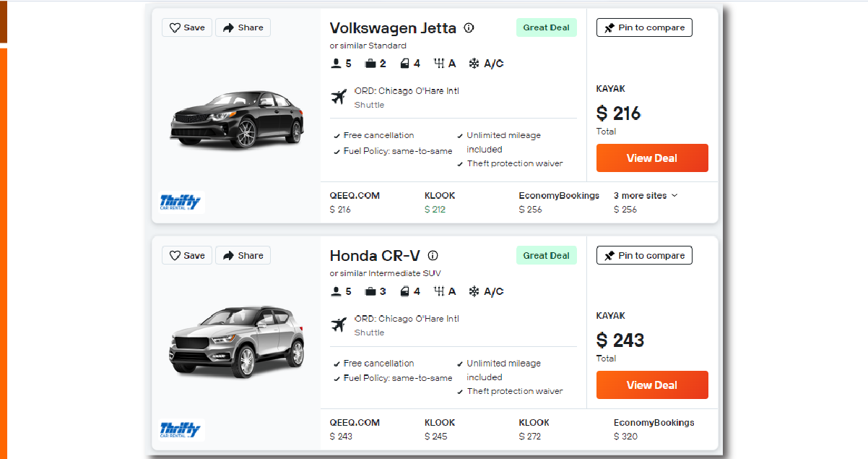Pin the Honda CR-V to compare

pyautogui.click(x=644, y=255)
